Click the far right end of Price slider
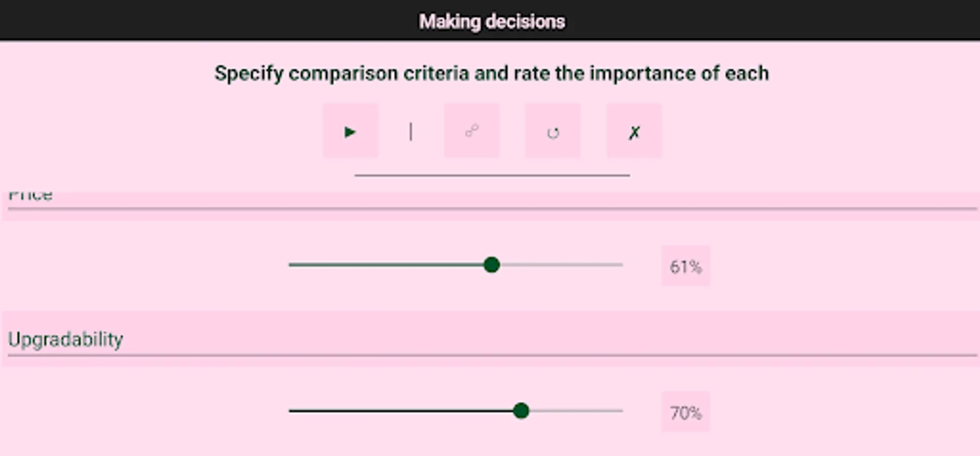This screenshot has height=456, width=980. click(621, 265)
